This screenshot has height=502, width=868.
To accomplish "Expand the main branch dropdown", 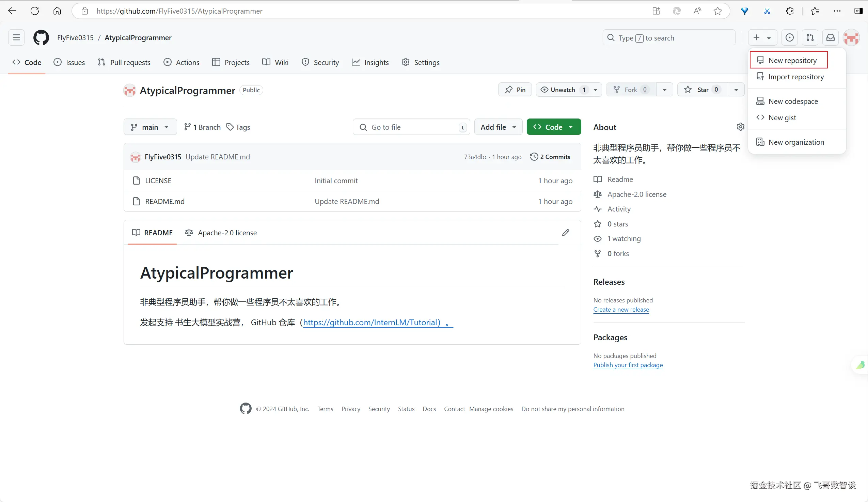I will pyautogui.click(x=150, y=127).
